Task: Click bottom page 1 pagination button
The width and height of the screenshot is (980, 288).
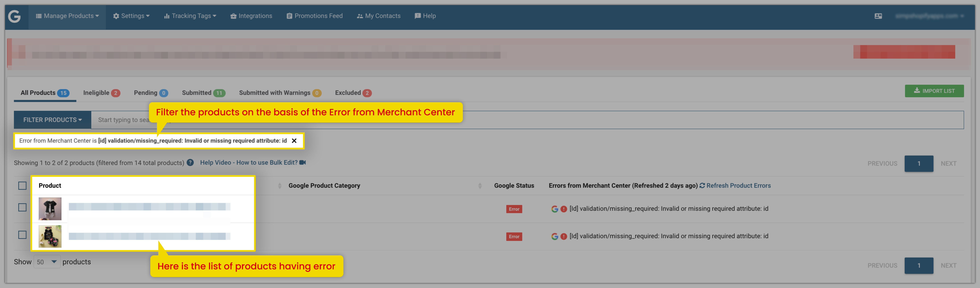Action: (x=919, y=266)
